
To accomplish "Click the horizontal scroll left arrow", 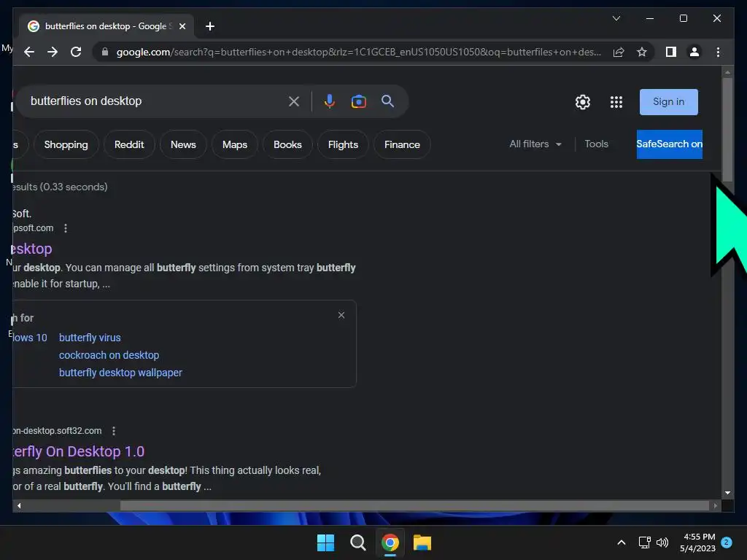I will [19, 506].
